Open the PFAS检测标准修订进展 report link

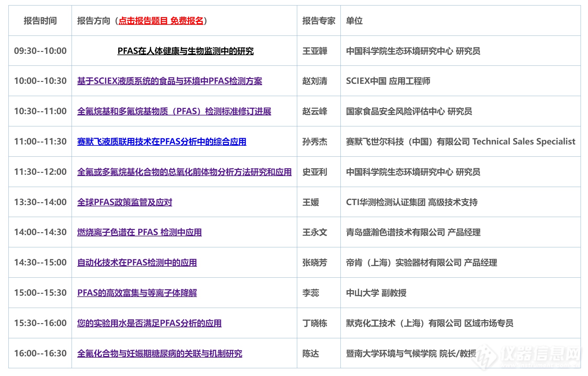[x=174, y=111]
